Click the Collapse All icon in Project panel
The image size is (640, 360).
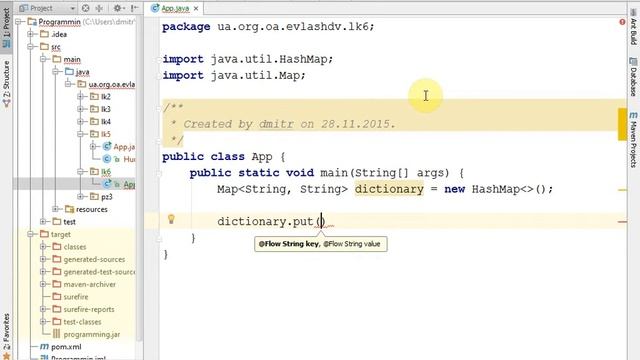click(x=99, y=8)
